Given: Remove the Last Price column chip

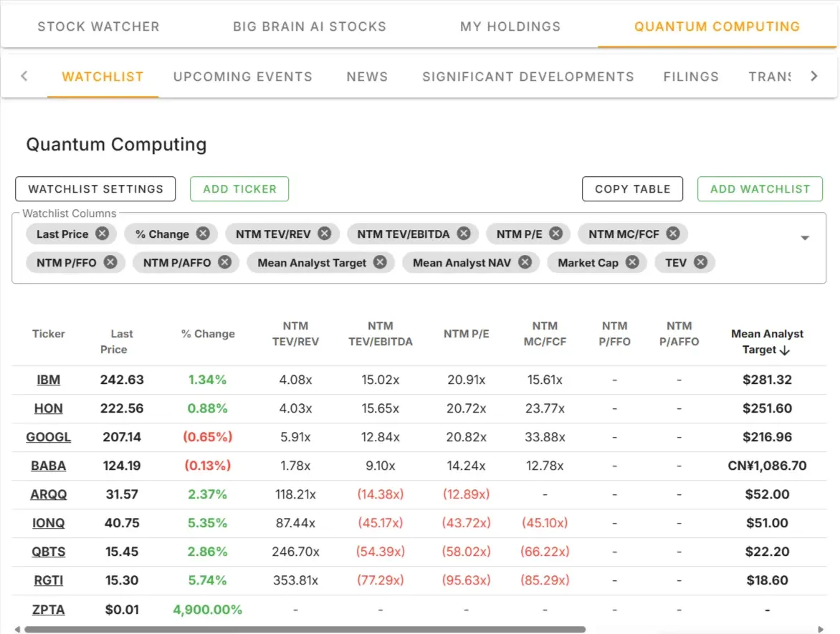Looking at the screenshot, I should [x=102, y=234].
